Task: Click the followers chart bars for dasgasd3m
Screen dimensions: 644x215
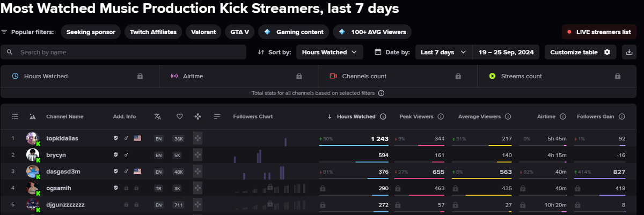Action: (x=262, y=173)
